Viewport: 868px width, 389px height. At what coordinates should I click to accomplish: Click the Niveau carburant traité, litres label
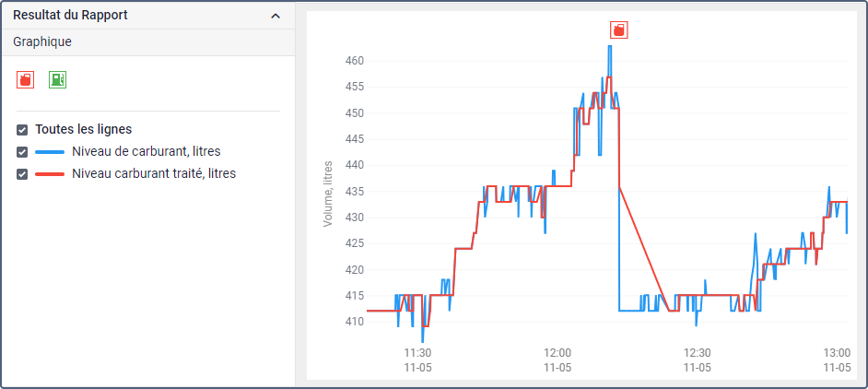click(154, 173)
